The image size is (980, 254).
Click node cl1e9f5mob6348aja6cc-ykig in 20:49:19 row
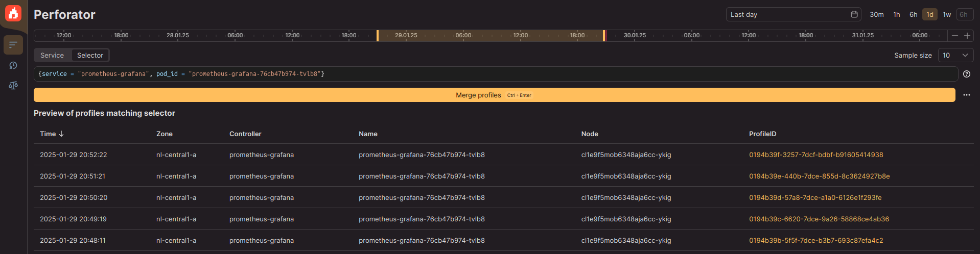(626, 219)
